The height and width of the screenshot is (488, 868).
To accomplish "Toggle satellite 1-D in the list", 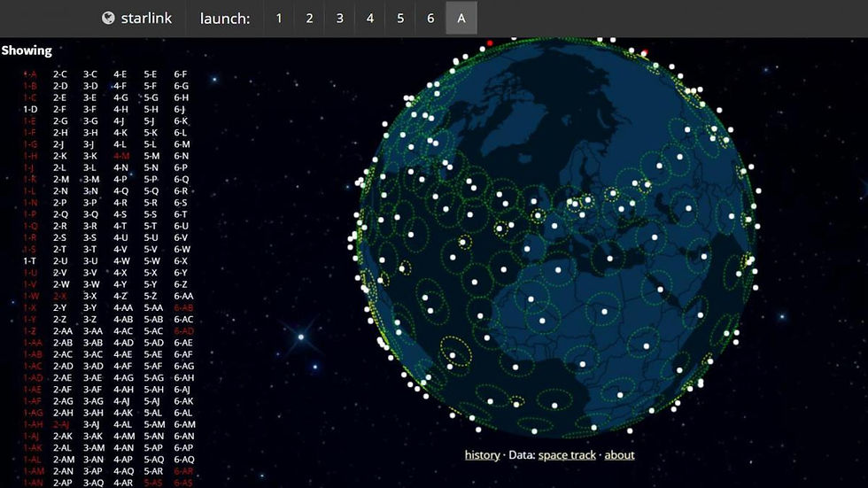I will (30, 110).
